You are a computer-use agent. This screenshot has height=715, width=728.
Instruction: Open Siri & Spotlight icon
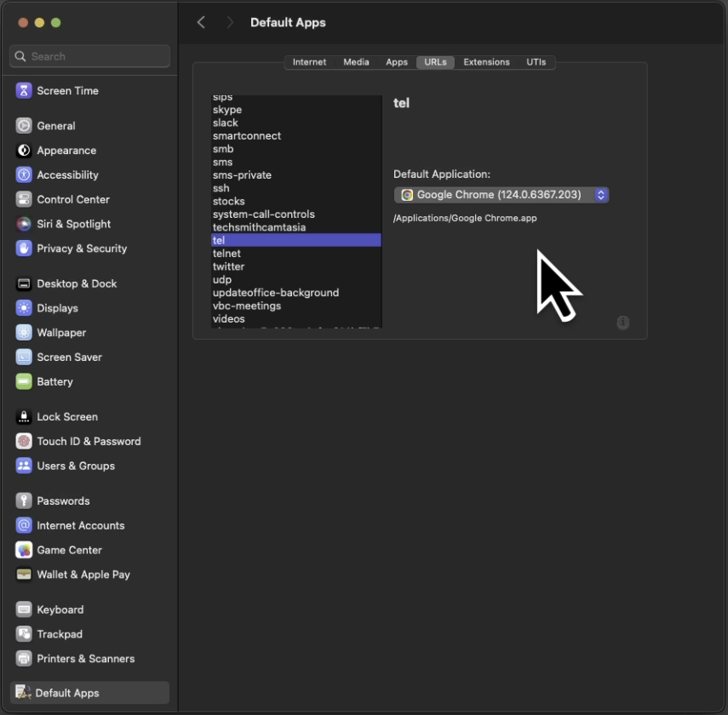pyautogui.click(x=24, y=224)
